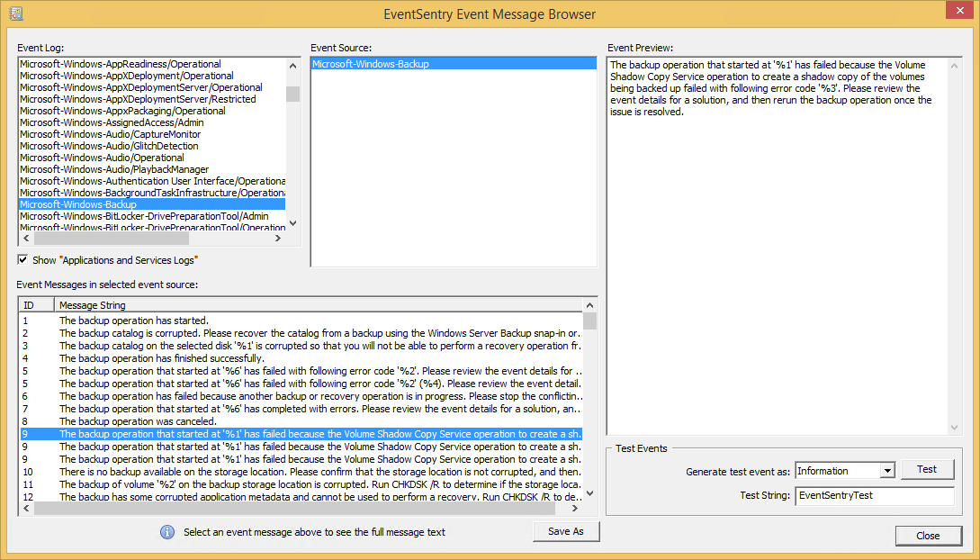Click inside the Event Preview message text

[770, 88]
